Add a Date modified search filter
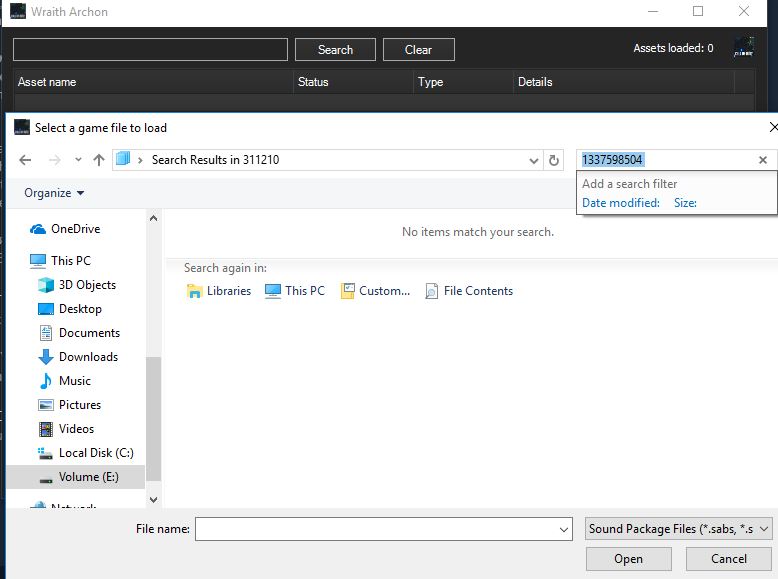778x579 pixels. [620, 203]
